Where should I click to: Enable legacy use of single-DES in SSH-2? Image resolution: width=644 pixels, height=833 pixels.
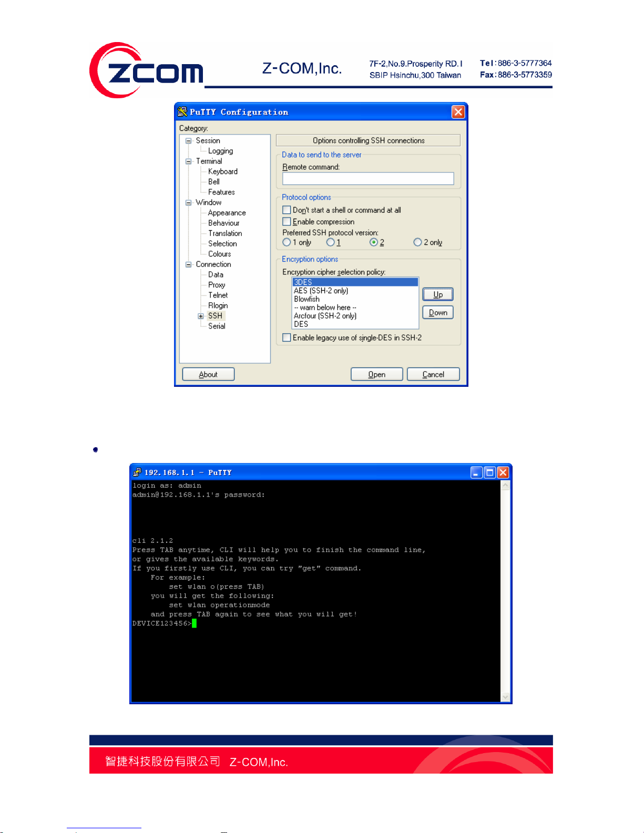(287, 337)
